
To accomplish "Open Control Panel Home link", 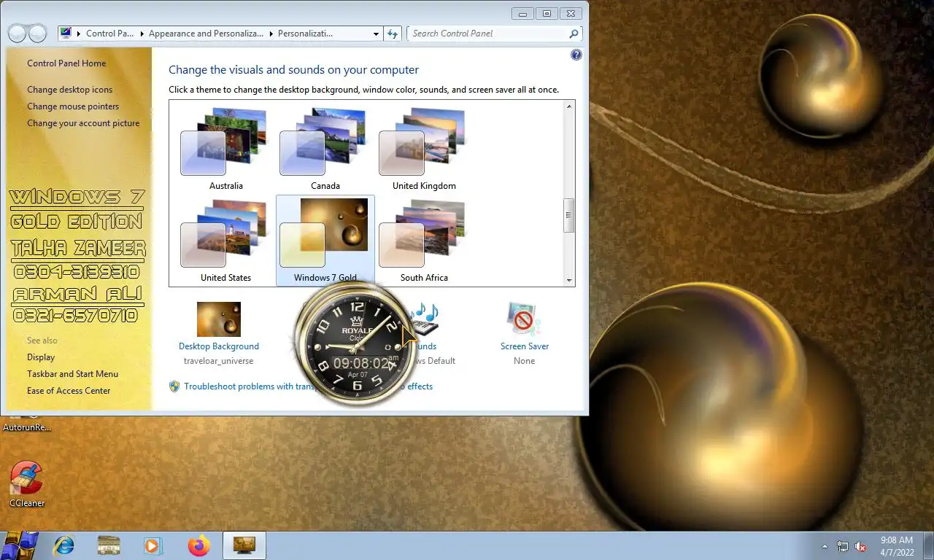I will (66, 63).
